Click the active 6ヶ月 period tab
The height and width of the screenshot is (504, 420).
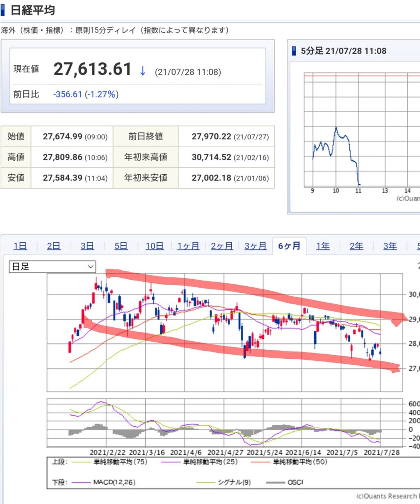pyautogui.click(x=289, y=246)
